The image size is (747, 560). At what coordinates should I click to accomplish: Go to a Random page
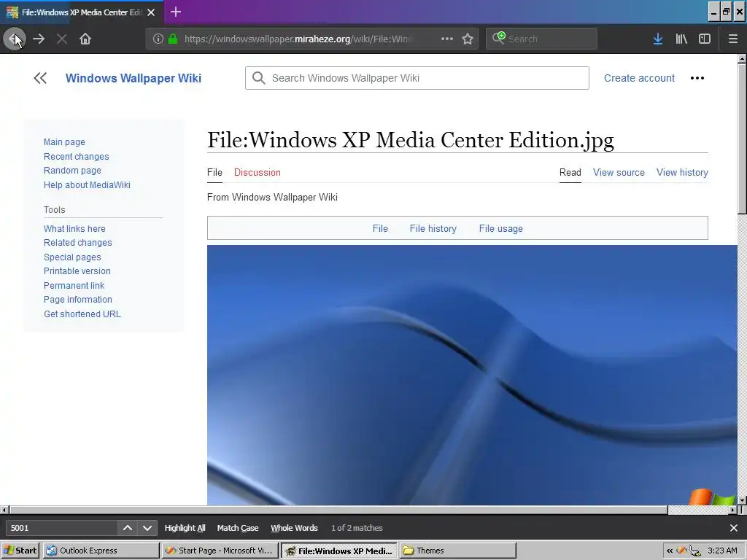pos(72,171)
